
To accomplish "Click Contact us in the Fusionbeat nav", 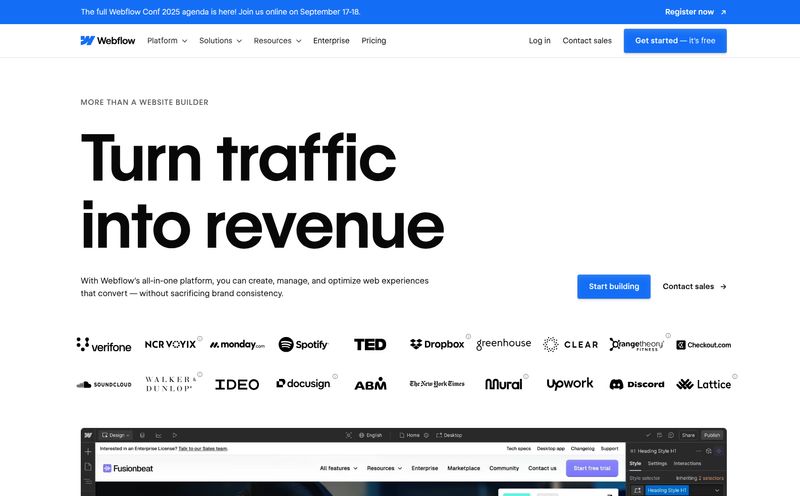I will point(542,468).
